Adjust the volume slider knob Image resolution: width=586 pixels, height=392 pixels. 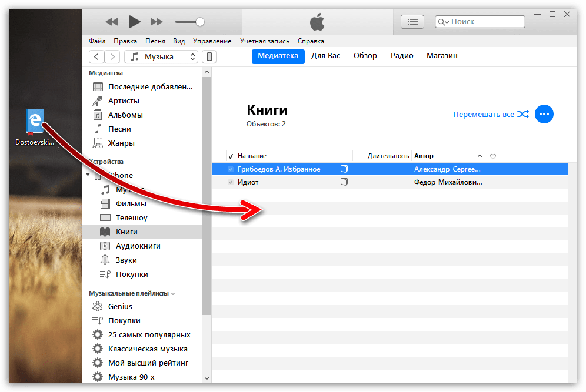[200, 22]
